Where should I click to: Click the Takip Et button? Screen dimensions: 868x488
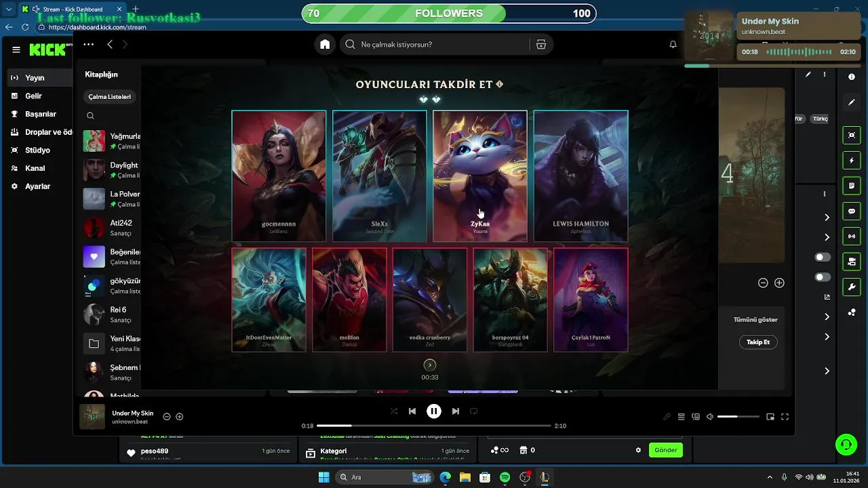tap(758, 342)
